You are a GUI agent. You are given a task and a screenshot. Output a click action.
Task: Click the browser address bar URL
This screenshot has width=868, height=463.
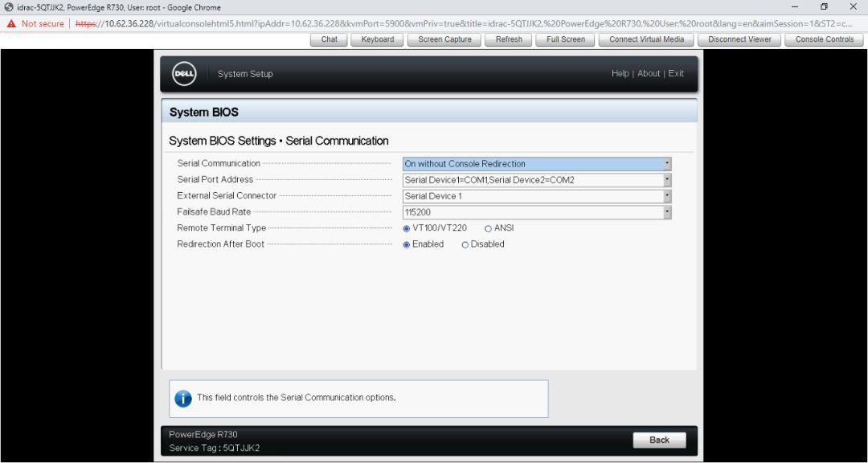pos(463,24)
